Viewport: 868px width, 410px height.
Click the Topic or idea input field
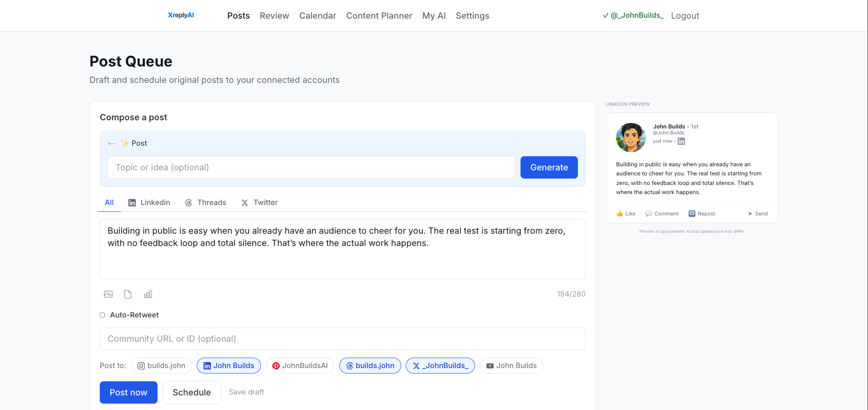(x=311, y=168)
